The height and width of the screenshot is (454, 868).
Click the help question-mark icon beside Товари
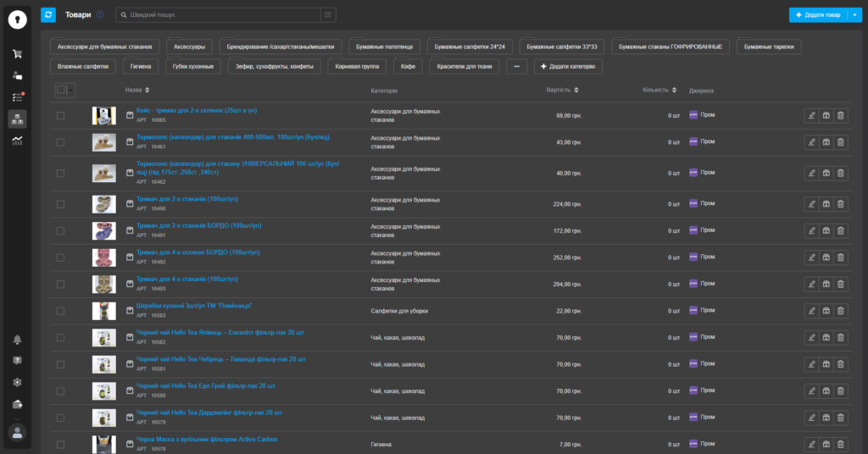click(100, 14)
